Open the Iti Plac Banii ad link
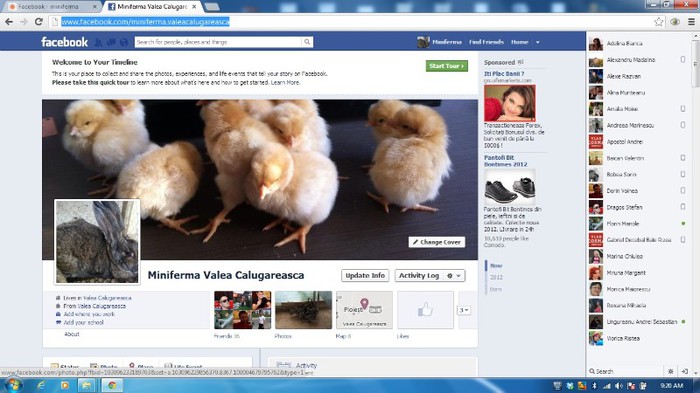Screen dimensions: 700x393 click(x=504, y=74)
